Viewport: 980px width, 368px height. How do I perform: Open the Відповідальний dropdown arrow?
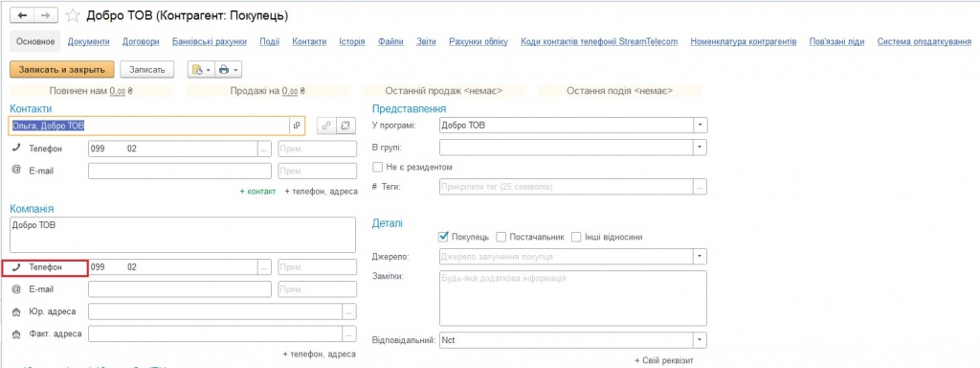coord(700,340)
